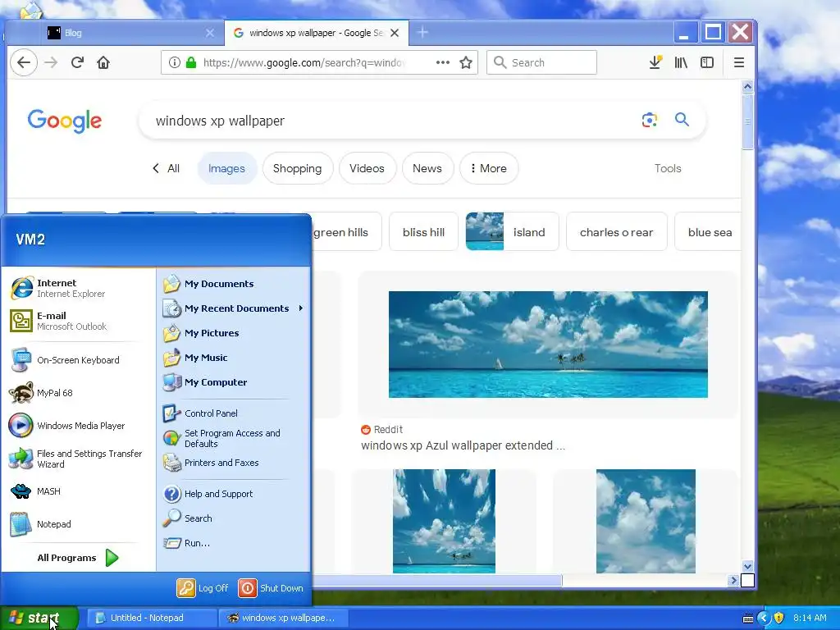Close the Blog tab
The width and height of the screenshot is (840, 630).
(210, 33)
